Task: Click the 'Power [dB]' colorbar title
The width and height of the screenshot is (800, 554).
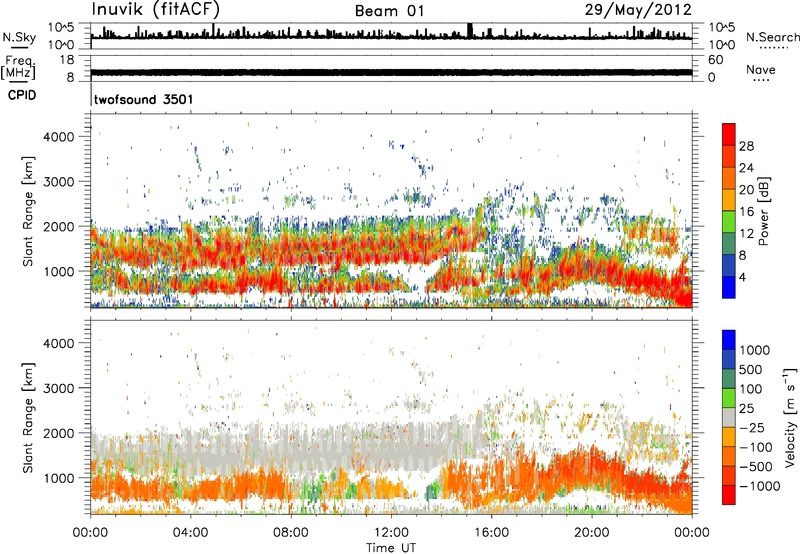Action: (x=763, y=211)
